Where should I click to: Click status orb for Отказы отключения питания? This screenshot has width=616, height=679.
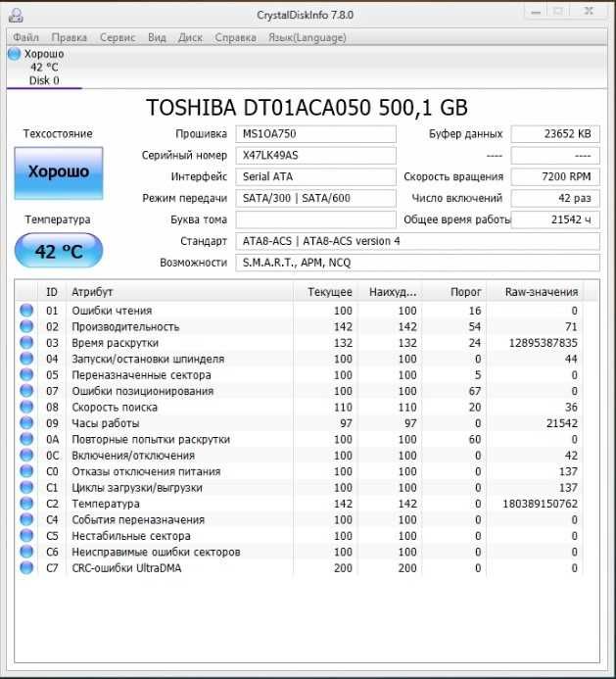26,471
